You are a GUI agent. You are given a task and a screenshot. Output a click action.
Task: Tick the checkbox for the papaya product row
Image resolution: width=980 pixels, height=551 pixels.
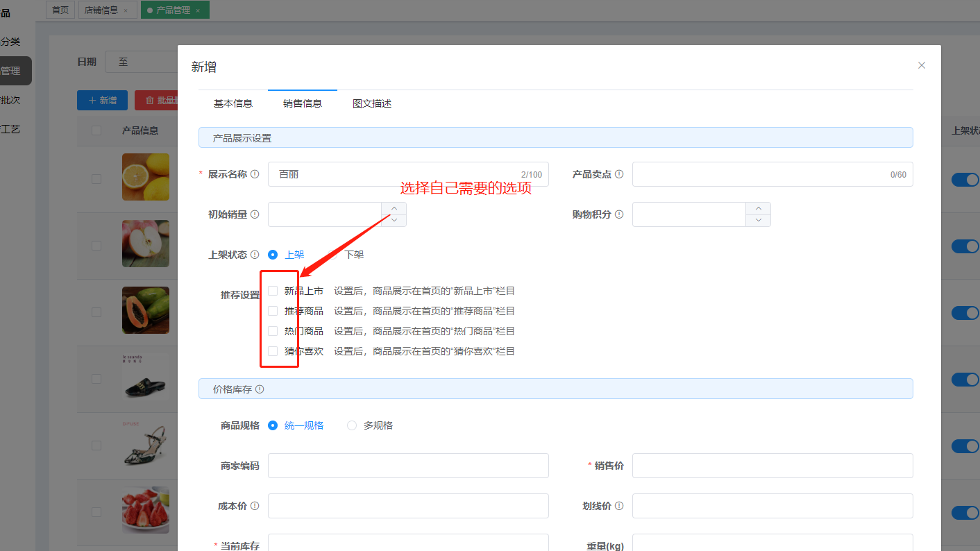(x=96, y=312)
